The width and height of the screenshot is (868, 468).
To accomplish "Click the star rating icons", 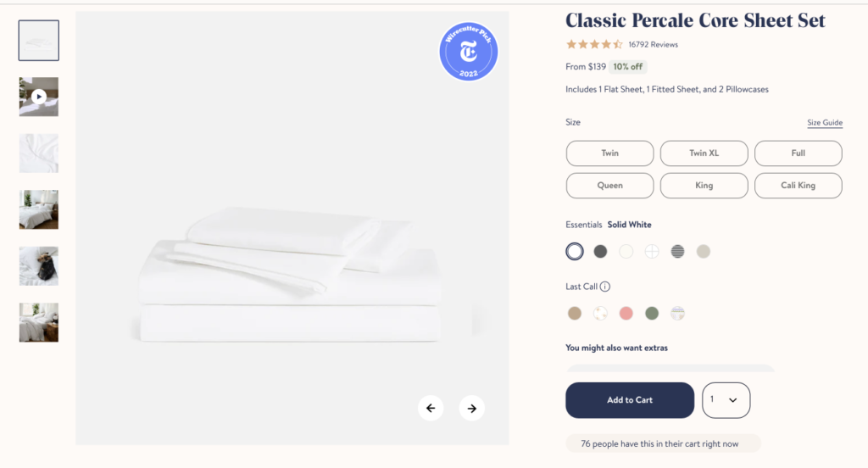I will tap(594, 44).
